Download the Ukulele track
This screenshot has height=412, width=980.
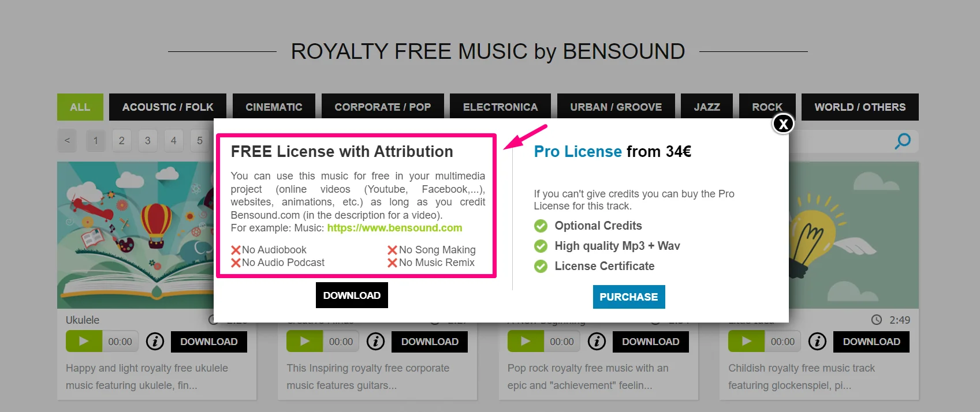point(208,342)
